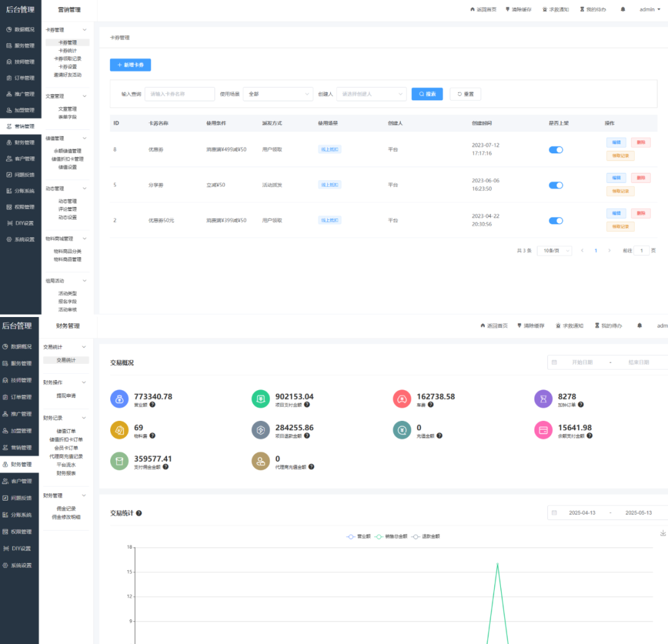Viewport: 668px width, 644px height.
Task: Click the help icon beside 营业额
Action: (x=152, y=405)
